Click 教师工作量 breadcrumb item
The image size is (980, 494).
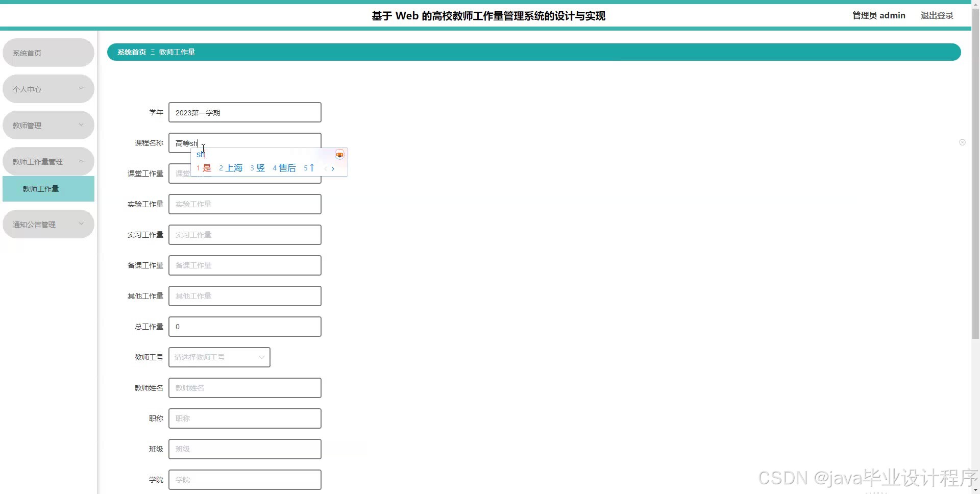[177, 52]
